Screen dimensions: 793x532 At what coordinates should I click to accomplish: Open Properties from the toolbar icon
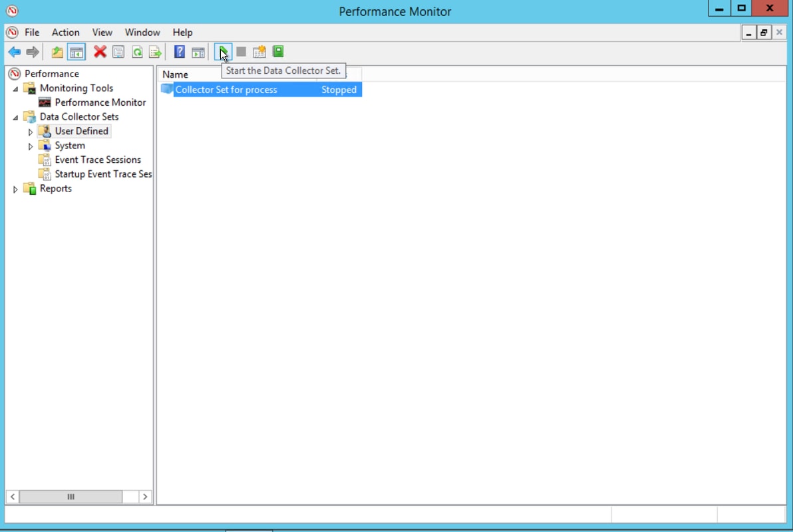118,52
